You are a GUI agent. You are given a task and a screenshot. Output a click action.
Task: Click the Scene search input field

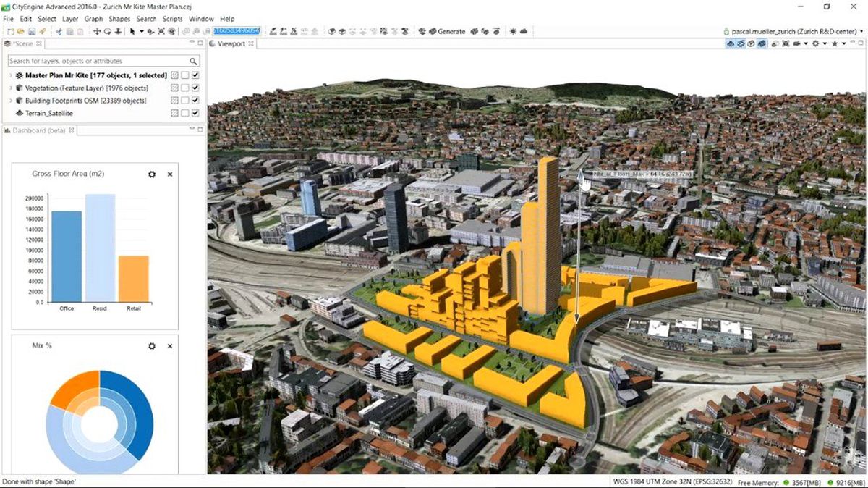[x=98, y=61]
